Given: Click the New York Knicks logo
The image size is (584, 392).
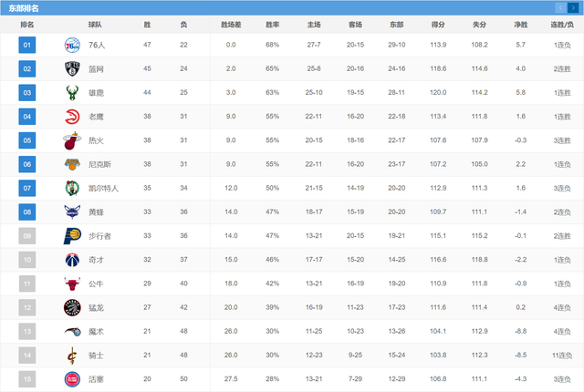Looking at the screenshot, I should pyautogui.click(x=72, y=164).
